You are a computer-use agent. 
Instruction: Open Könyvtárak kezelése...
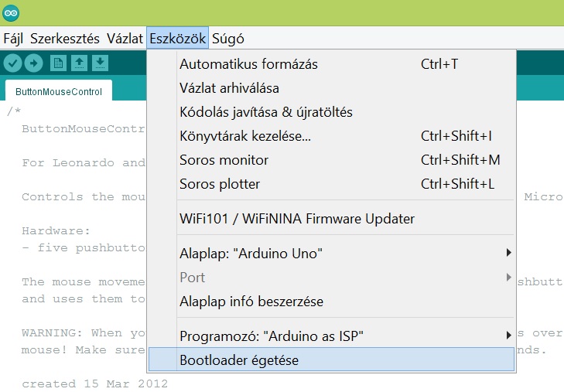click(331, 136)
